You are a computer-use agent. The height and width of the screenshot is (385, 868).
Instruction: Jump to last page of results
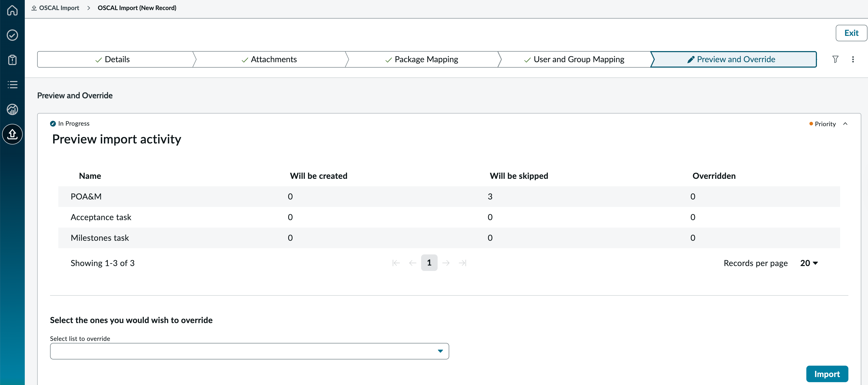coord(462,263)
